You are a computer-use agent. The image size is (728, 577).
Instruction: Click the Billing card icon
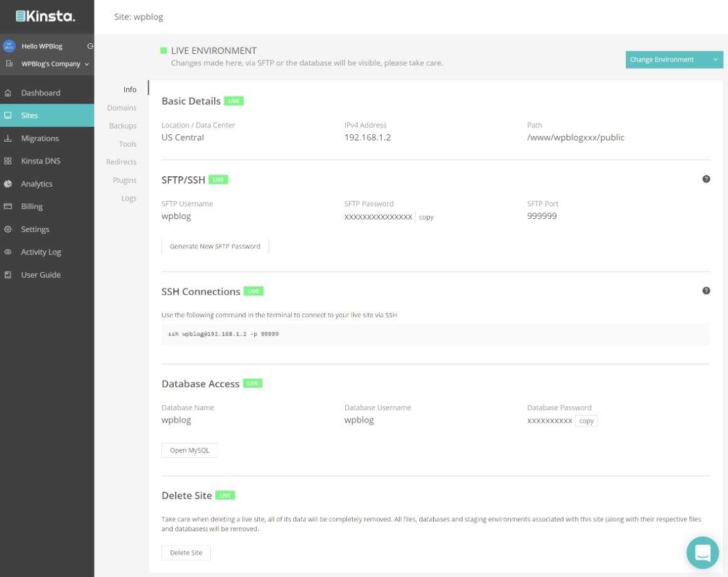click(8, 206)
